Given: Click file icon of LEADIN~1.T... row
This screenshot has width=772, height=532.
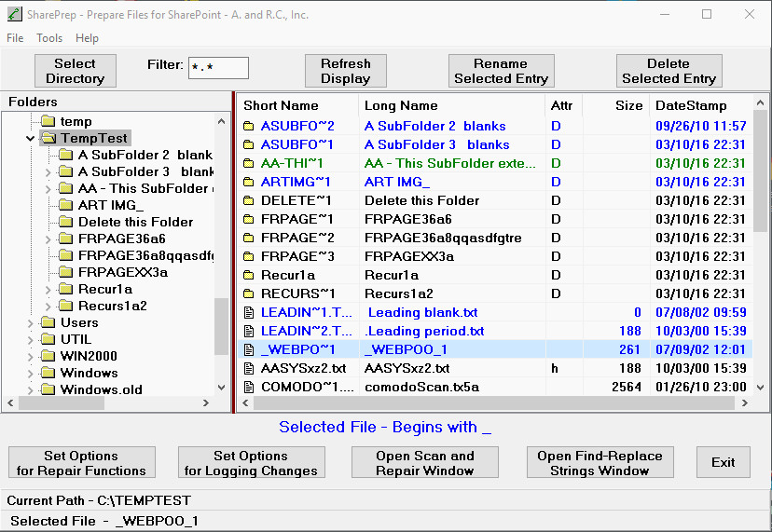Looking at the screenshot, I should [x=249, y=312].
